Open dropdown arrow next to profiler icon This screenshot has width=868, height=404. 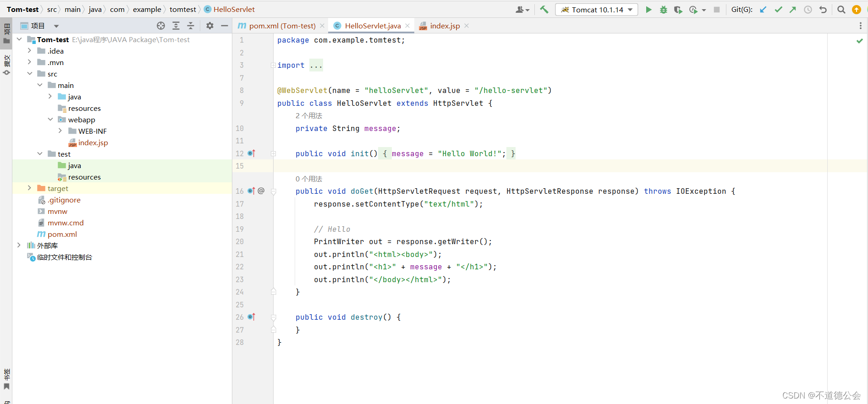pyautogui.click(x=704, y=10)
